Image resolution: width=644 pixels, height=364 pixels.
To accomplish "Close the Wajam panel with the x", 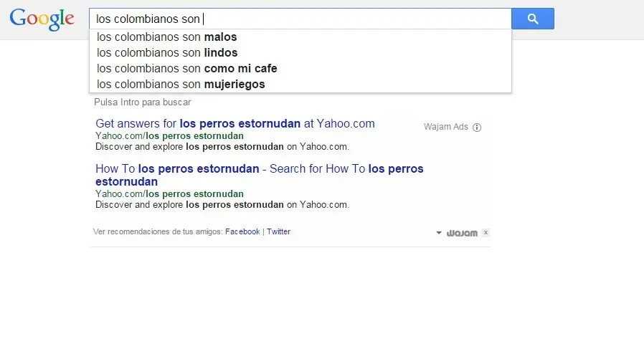I will (x=486, y=233).
